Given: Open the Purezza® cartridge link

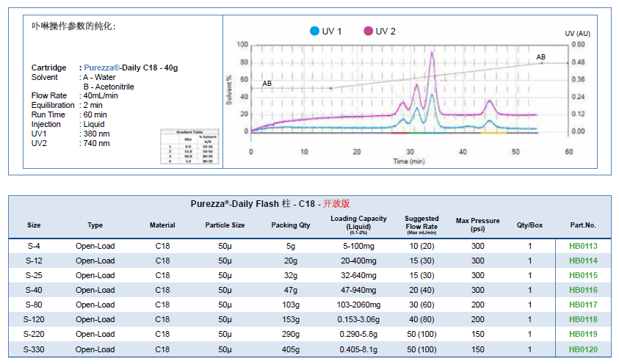Looking at the screenshot, I should 101,68.
